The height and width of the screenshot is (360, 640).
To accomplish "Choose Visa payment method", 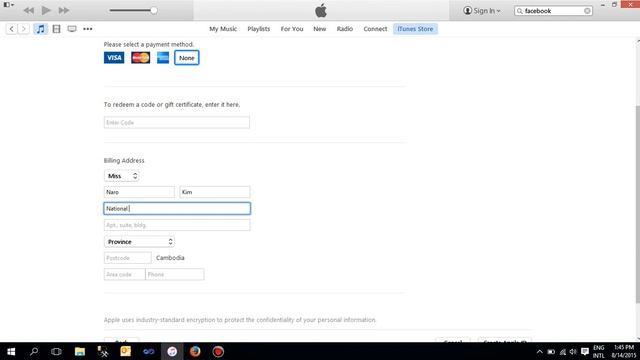I will (x=114, y=58).
